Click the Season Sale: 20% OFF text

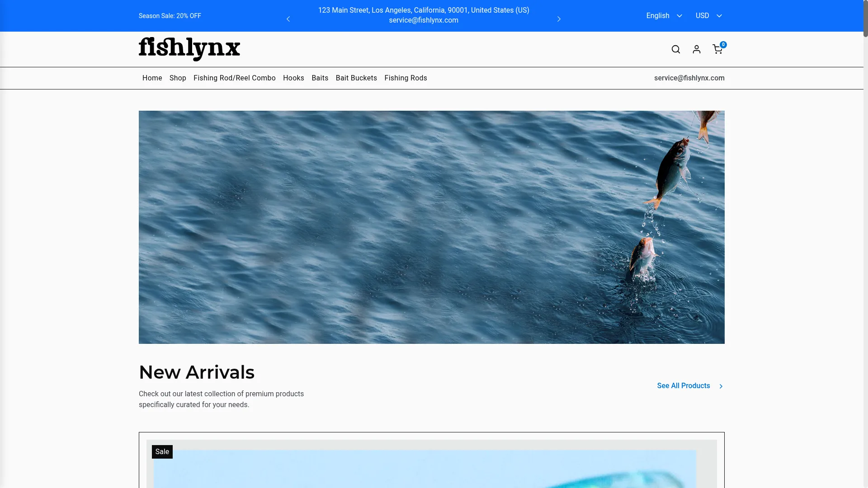click(170, 16)
